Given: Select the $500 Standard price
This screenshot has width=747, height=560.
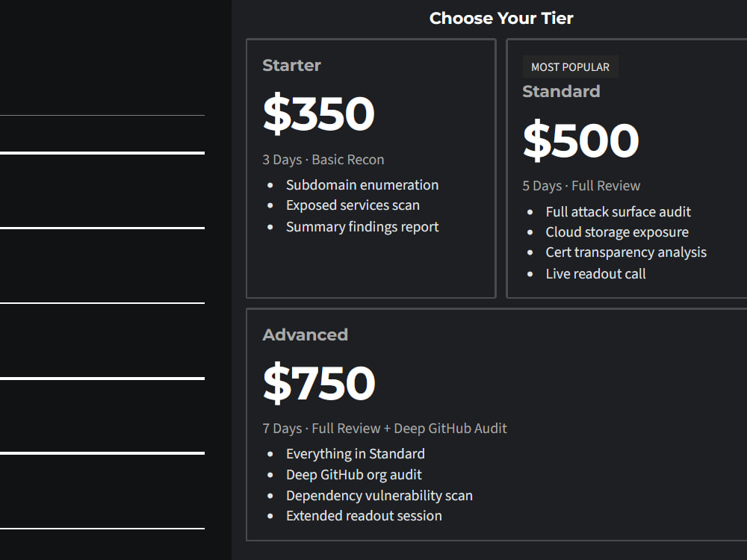Looking at the screenshot, I should point(580,140).
